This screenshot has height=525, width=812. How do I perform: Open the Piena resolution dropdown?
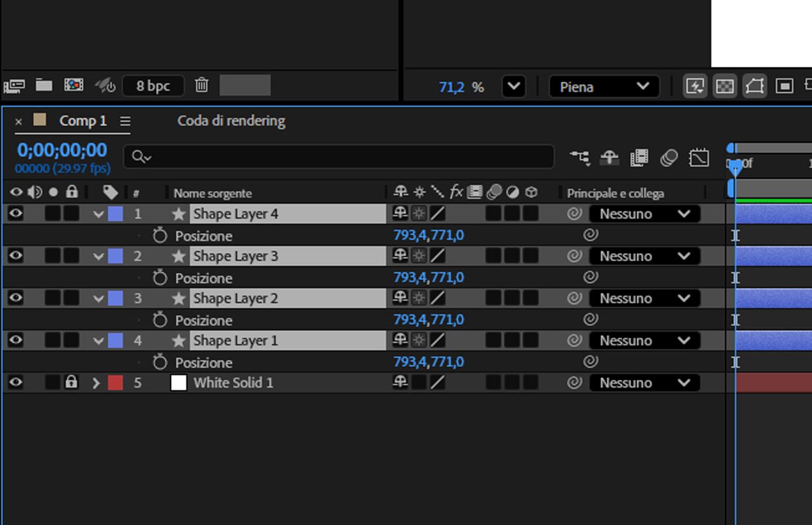point(604,87)
